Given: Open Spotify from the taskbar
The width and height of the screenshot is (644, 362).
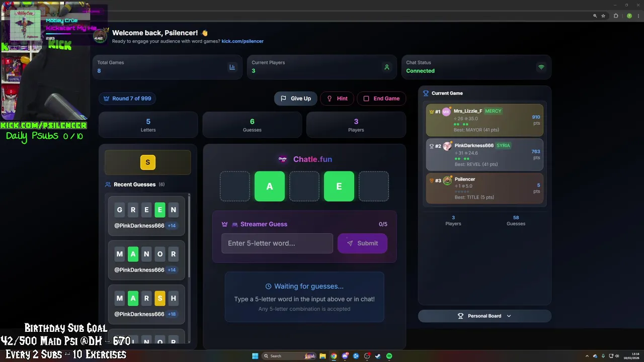Looking at the screenshot, I should click(389, 356).
